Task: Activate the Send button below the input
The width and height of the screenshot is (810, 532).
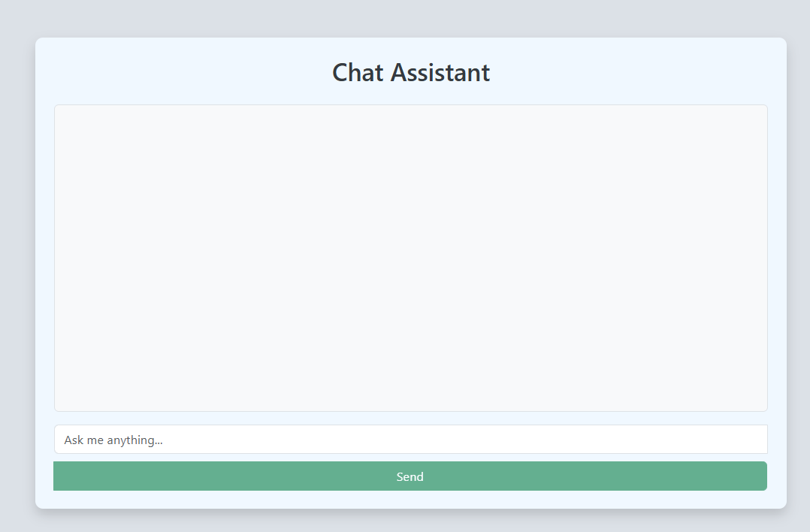Action: pos(410,476)
